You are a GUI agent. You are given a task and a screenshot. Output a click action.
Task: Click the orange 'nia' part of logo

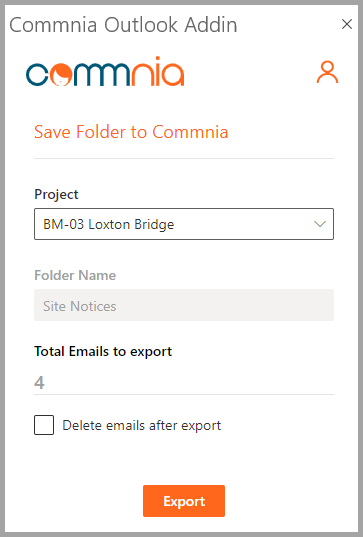pyautogui.click(x=158, y=72)
